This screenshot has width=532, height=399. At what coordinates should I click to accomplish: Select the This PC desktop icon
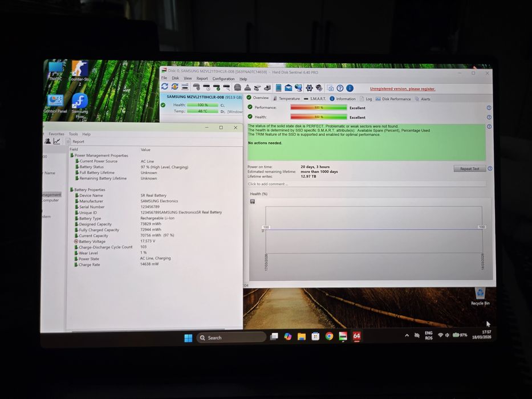[x=56, y=71]
